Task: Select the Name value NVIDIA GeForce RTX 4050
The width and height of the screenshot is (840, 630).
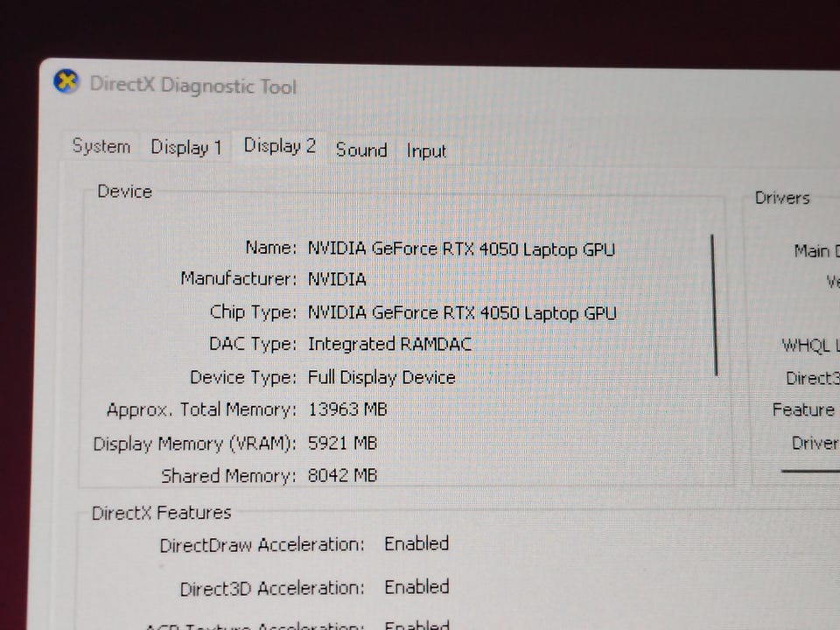Action: click(461, 249)
